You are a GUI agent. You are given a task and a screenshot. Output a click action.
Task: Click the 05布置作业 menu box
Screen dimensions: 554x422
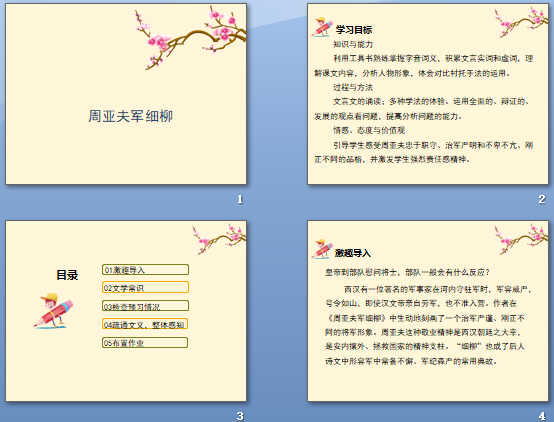tap(145, 342)
